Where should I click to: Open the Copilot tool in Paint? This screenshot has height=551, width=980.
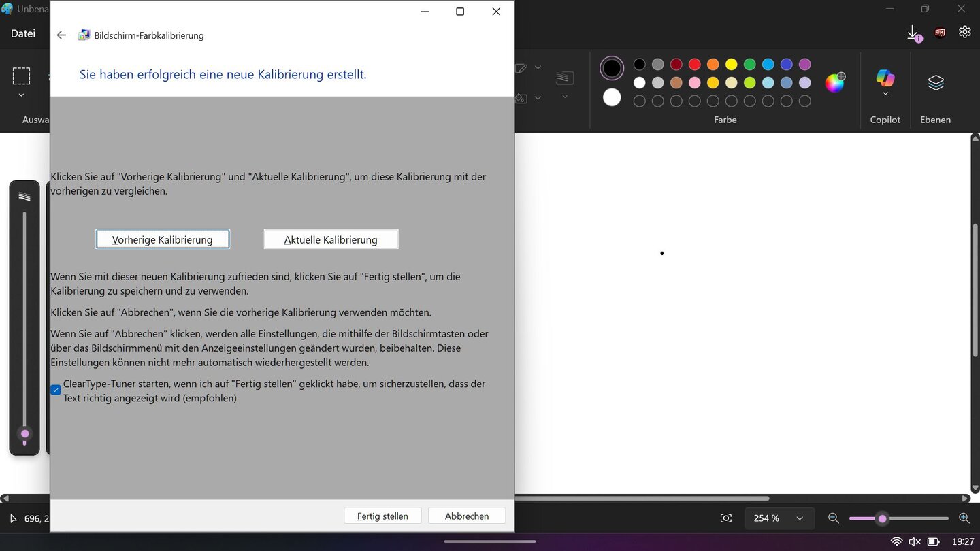point(885,78)
